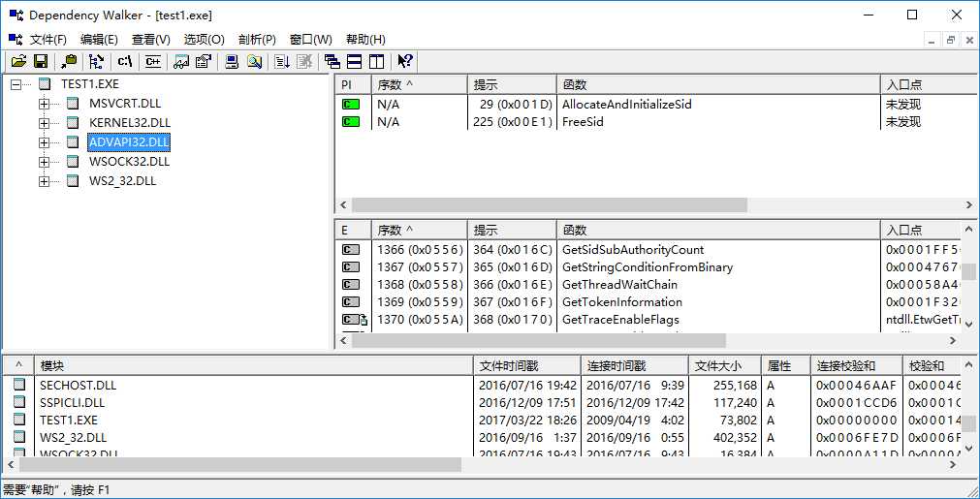This screenshot has width=980, height=499.
Task: Open Configure Module Search Order icon
Action: (x=253, y=61)
